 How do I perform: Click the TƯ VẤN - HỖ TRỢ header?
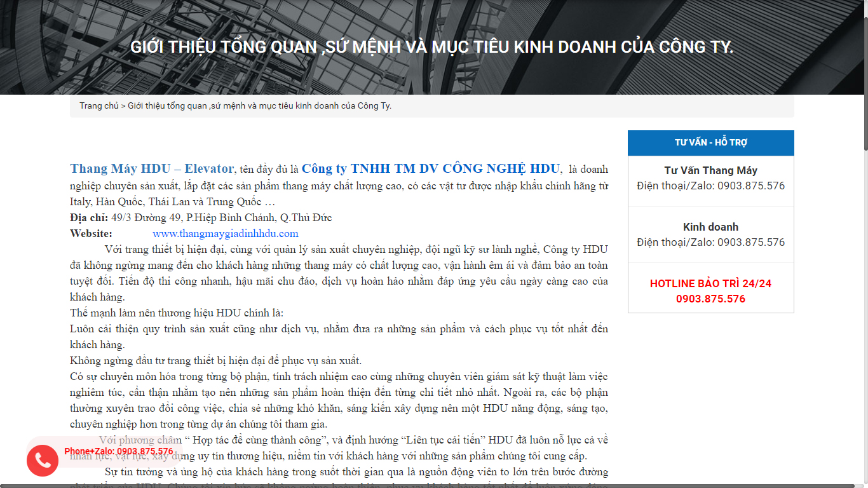pyautogui.click(x=710, y=143)
